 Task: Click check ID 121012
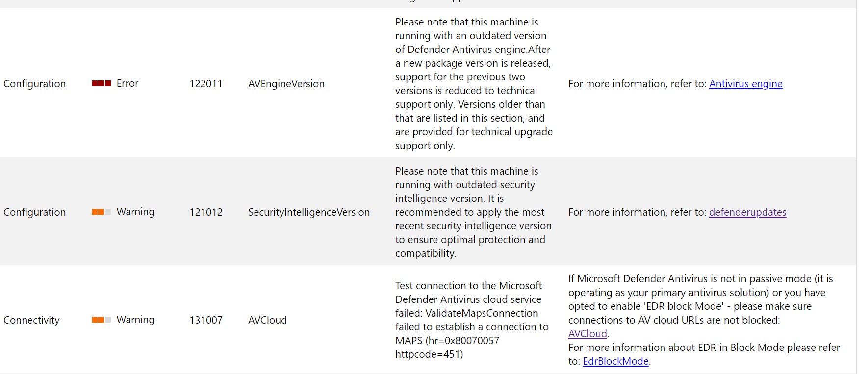[x=206, y=212]
